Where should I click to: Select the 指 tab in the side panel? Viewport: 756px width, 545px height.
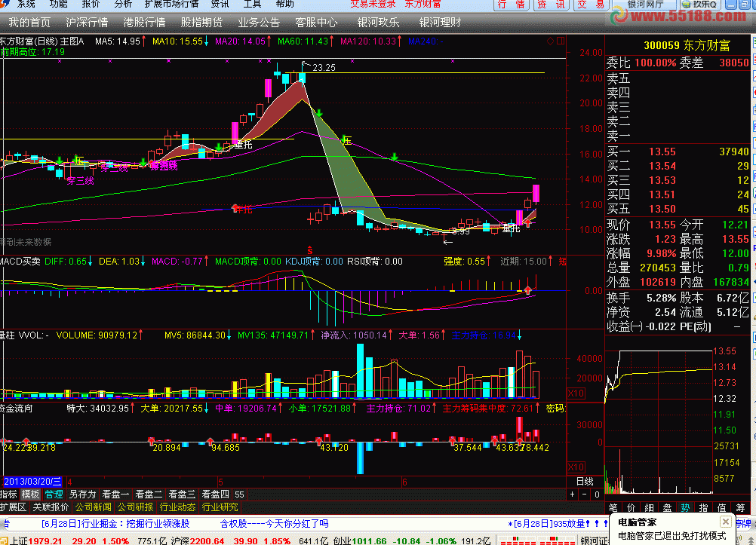tap(703, 507)
